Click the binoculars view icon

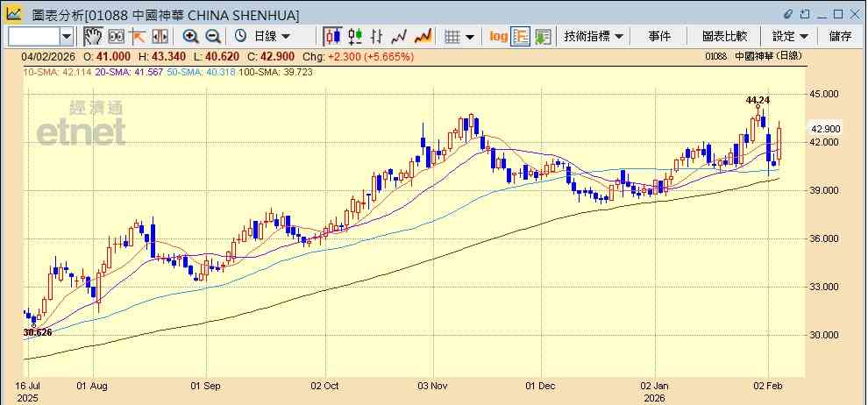click(116, 37)
